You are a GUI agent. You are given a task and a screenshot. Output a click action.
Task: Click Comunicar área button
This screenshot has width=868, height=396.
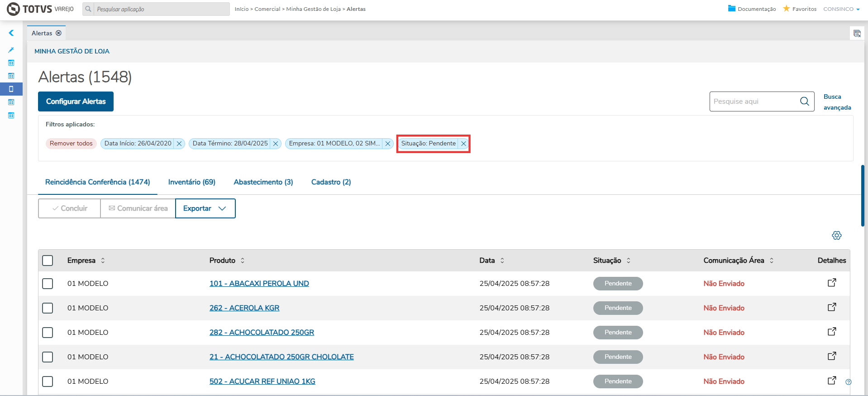[138, 208]
